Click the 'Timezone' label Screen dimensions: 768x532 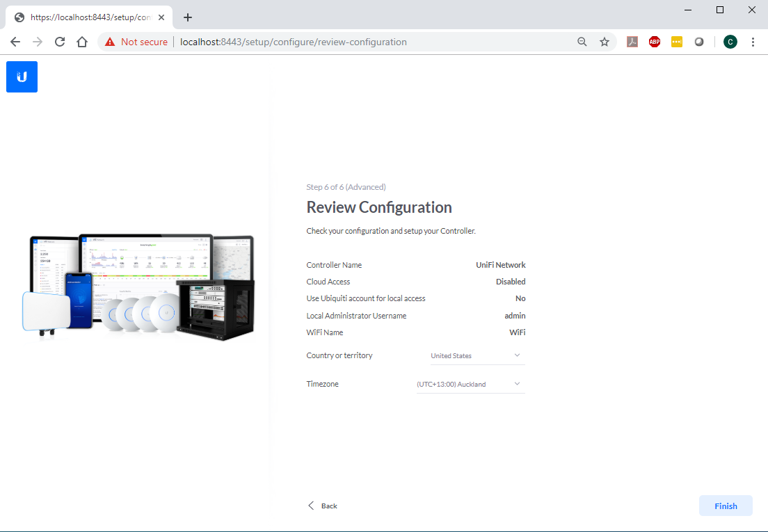[x=322, y=384]
